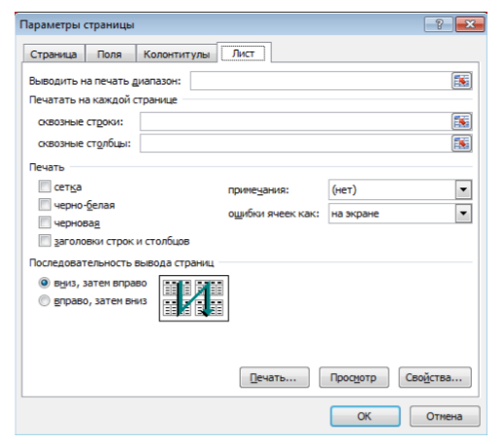
Task: Click the сквозные строки input field
Action: point(296,121)
